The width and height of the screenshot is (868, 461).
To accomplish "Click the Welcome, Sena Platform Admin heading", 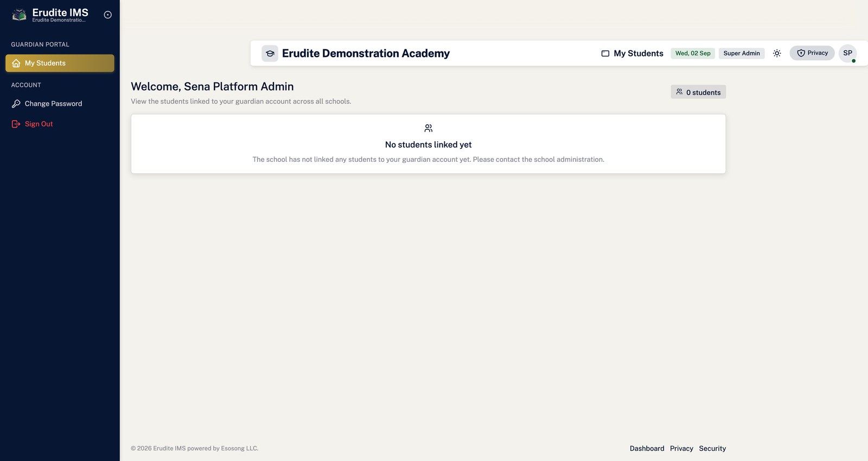I will pyautogui.click(x=212, y=86).
